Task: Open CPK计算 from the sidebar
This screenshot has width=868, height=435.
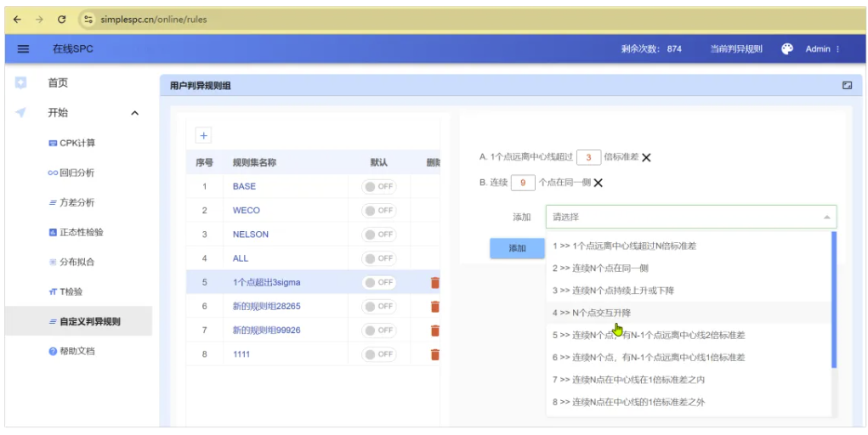Action: (77, 143)
